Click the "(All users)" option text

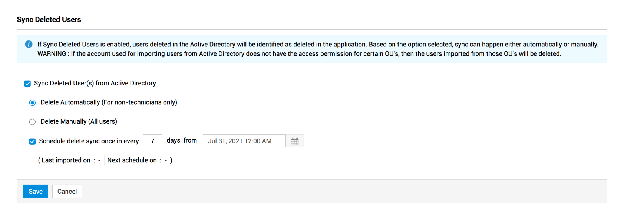103,121
